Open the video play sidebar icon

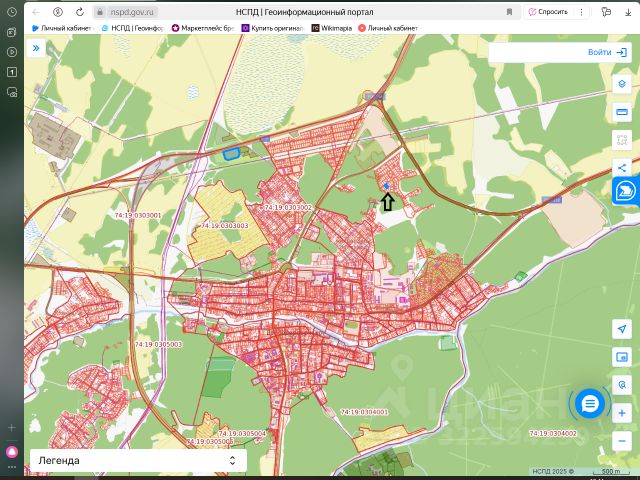tap(12, 52)
